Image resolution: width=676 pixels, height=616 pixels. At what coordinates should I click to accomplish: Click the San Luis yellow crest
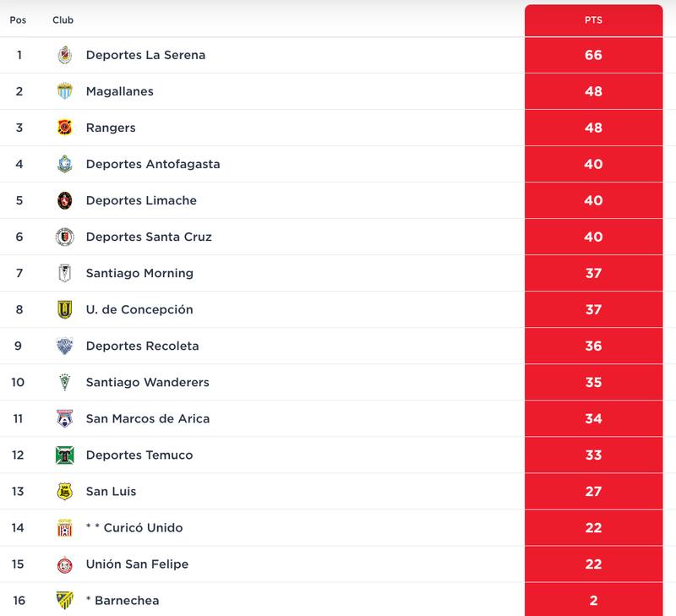pos(65,491)
